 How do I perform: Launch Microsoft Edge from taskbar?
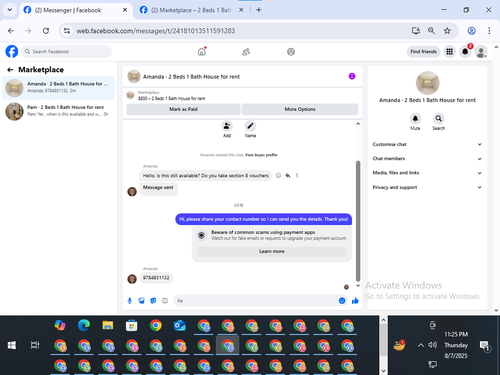84,325
